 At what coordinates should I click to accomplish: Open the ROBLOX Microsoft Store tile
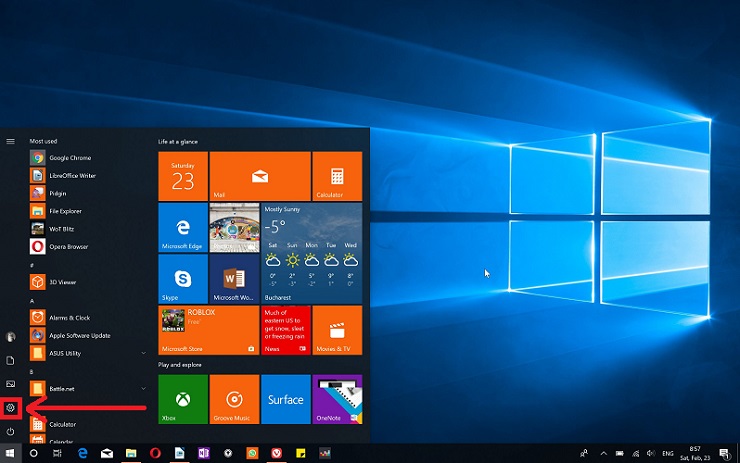[209, 330]
